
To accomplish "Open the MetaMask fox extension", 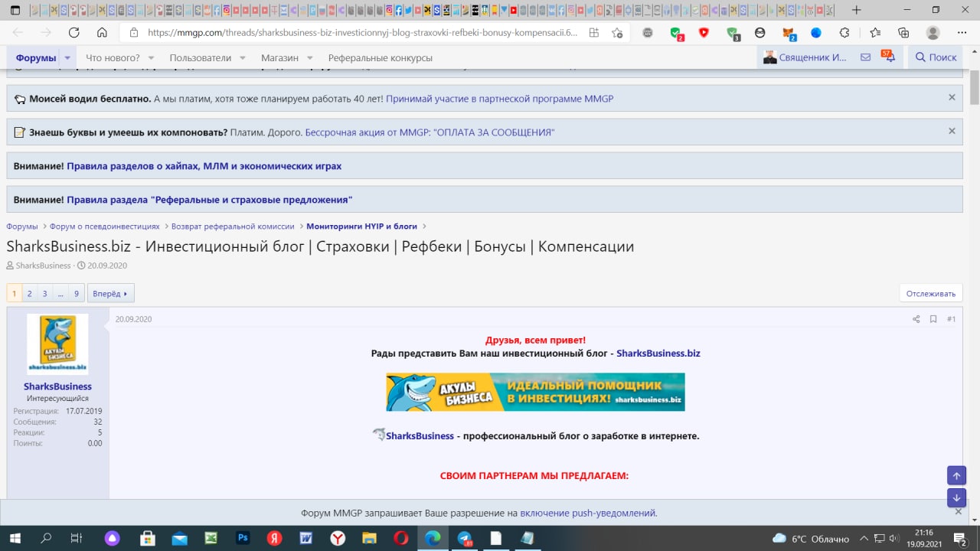I will 788,33.
